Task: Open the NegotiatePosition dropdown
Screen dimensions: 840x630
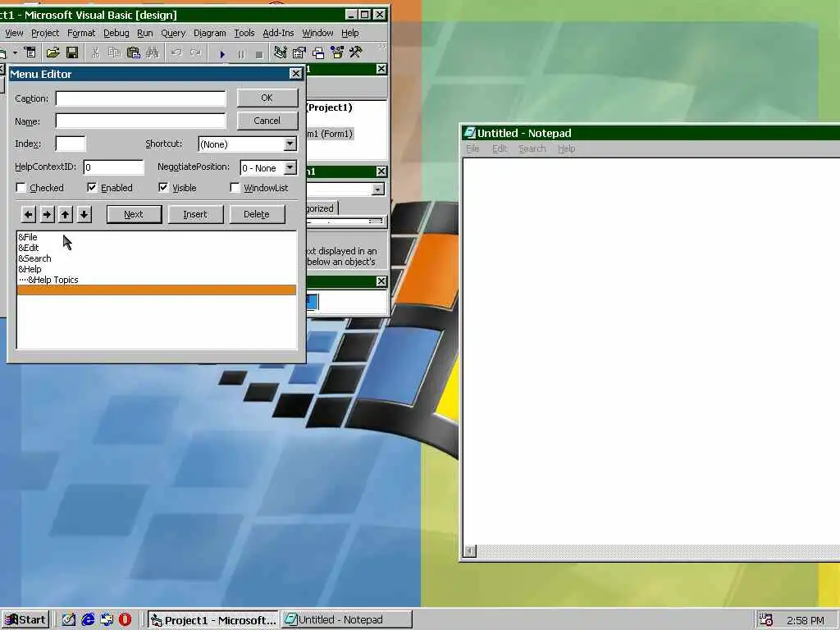Action: click(x=290, y=167)
